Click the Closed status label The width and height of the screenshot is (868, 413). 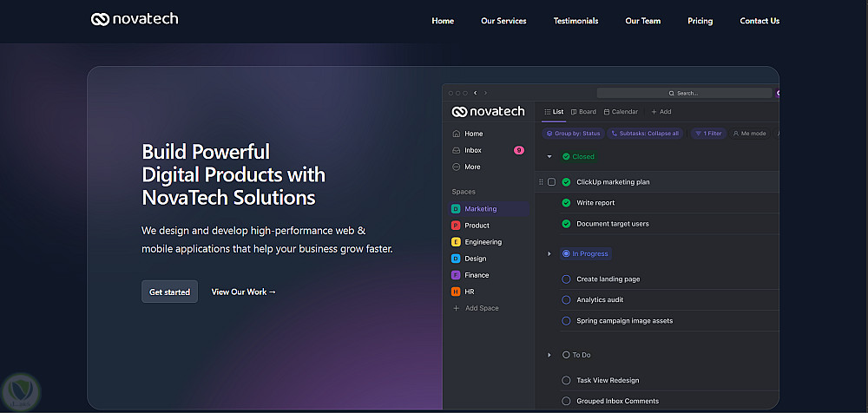click(578, 157)
